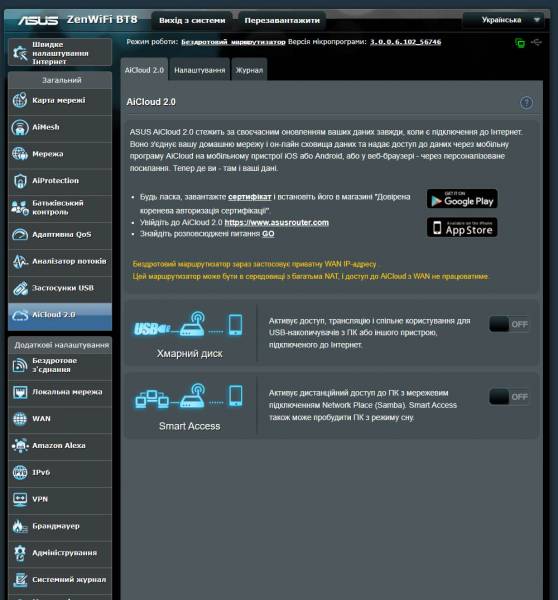Screen dimensions: 558x600
Task: Click the IPv6 icon
Action: 20,472
